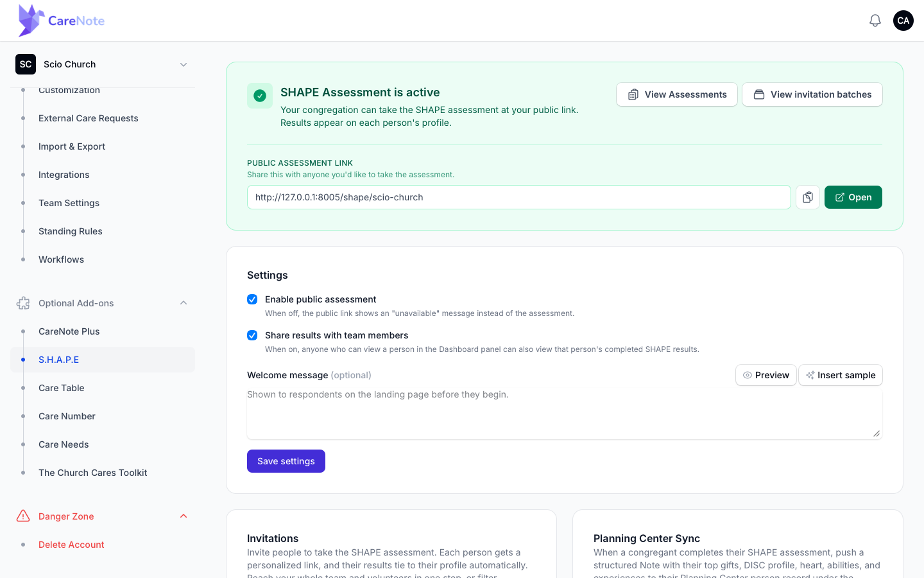Screen dimensions: 924x578
Task: Preview the welcome message
Action: pos(766,375)
